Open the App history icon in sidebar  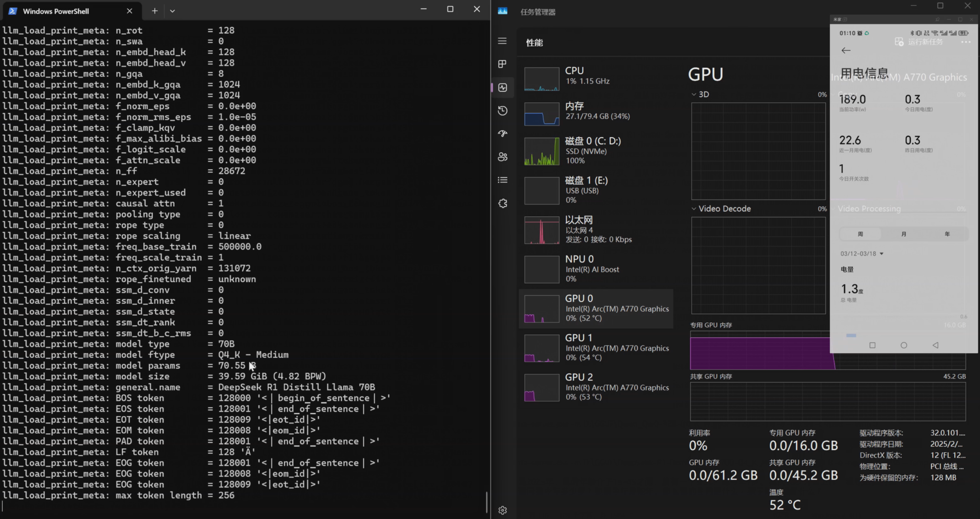[x=502, y=110]
